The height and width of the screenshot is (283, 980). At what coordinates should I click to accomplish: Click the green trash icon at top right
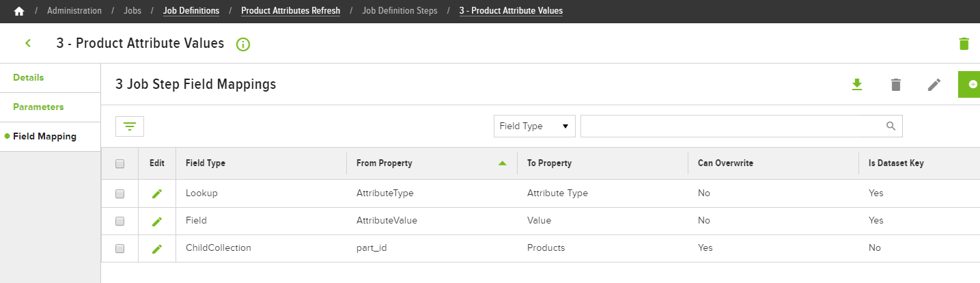[964, 44]
